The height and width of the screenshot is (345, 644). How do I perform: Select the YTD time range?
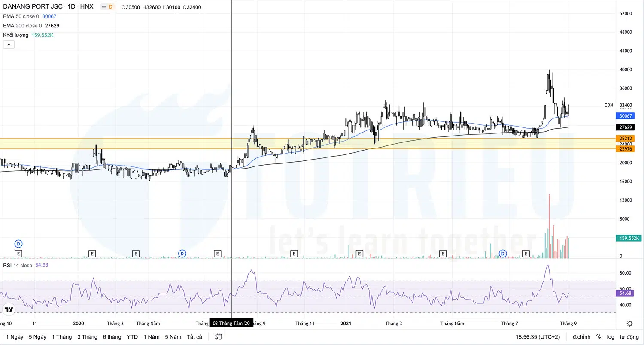(132, 337)
